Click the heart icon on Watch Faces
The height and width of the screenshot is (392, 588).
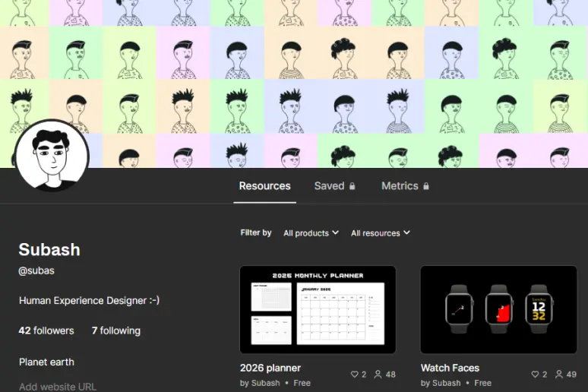(534, 375)
